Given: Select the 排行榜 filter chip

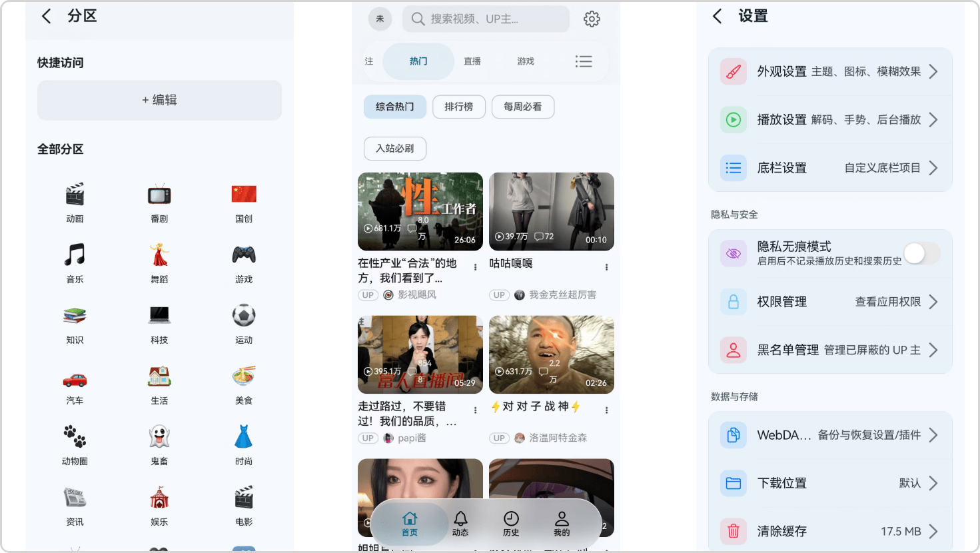Looking at the screenshot, I should tap(459, 107).
